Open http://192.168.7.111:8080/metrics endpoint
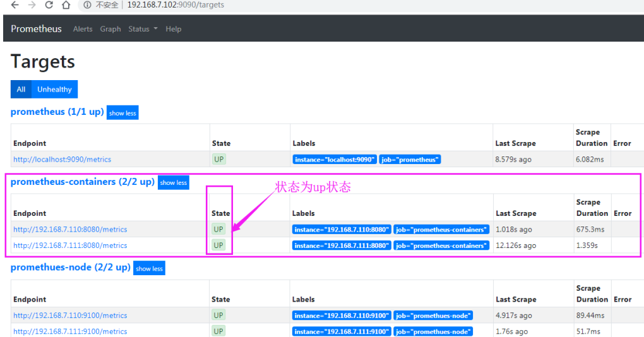The width and height of the screenshot is (644, 337). coord(70,245)
